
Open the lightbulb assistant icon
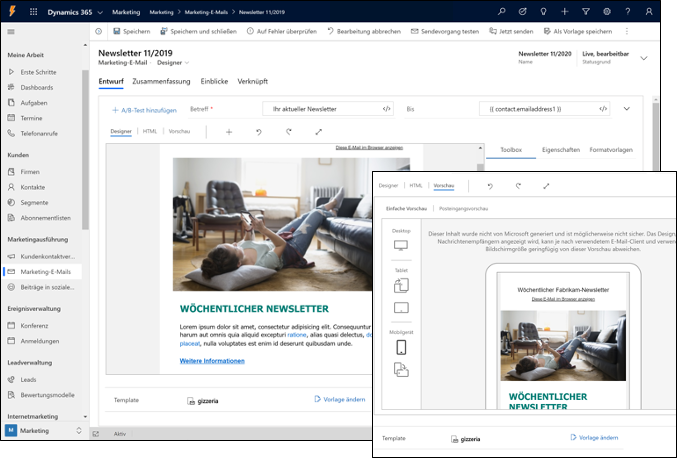(x=544, y=12)
